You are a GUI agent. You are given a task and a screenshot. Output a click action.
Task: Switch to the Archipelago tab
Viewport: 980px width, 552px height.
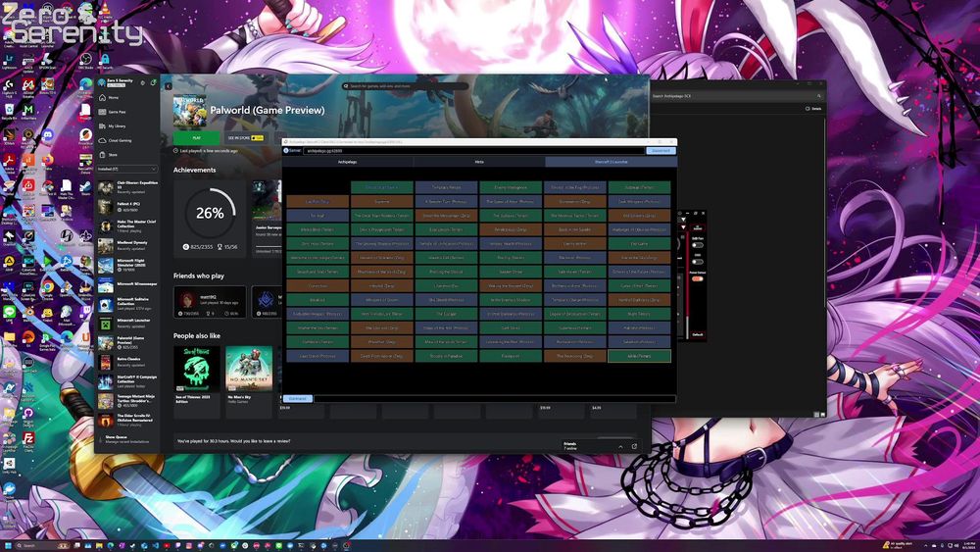pos(348,162)
